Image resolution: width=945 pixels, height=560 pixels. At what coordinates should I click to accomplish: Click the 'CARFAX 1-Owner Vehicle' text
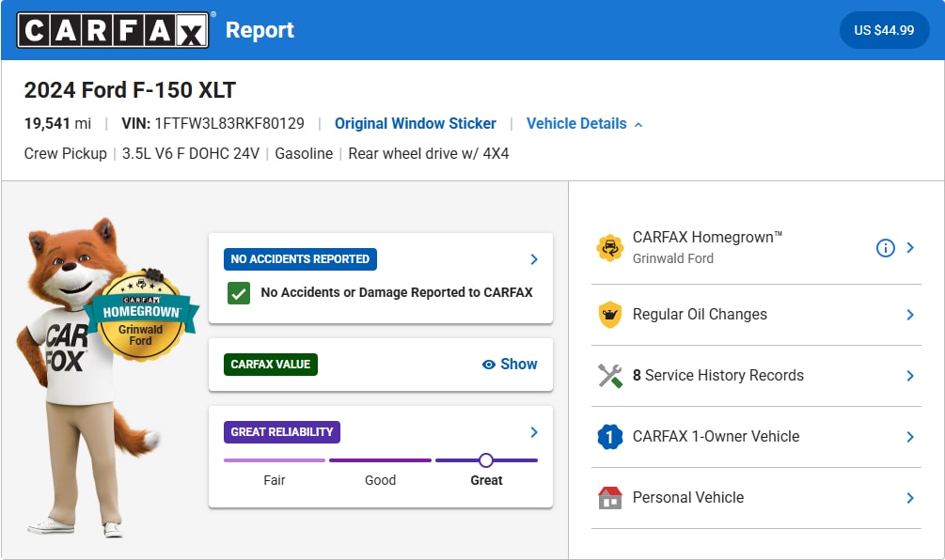[716, 436]
